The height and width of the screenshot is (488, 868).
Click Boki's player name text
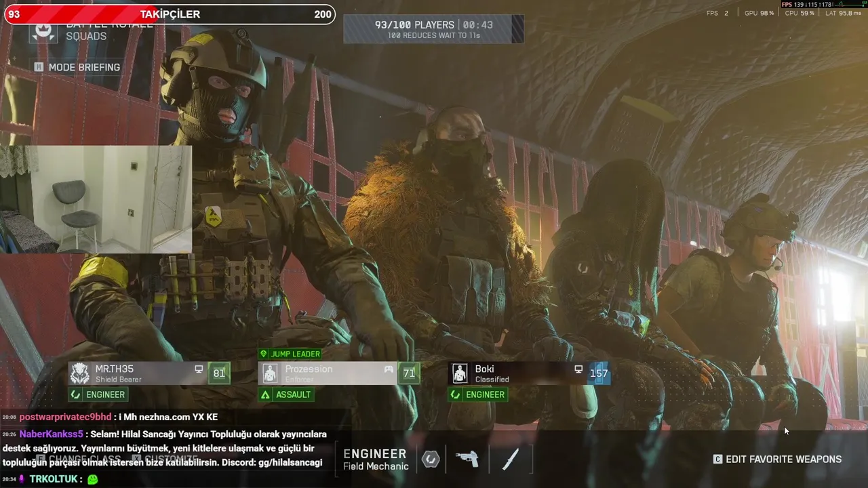[x=484, y=369]
